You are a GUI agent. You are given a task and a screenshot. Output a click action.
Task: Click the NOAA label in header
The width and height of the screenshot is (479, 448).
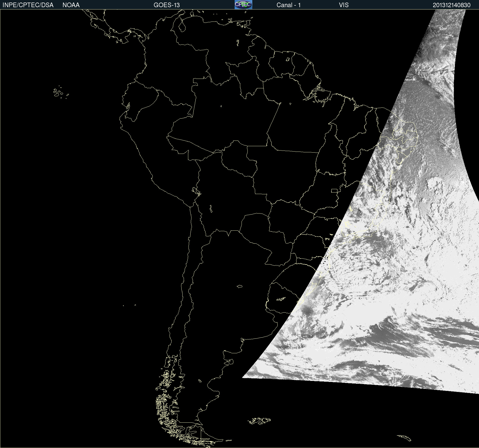click(71, 5)
